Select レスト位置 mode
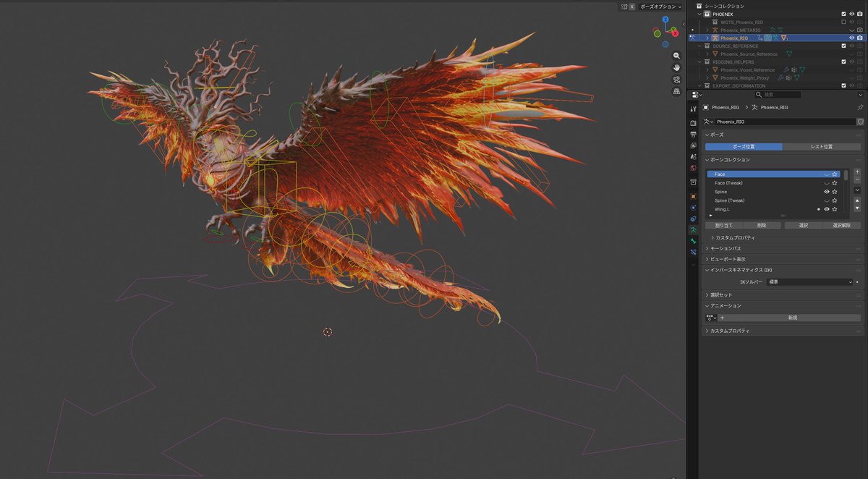The image size is (868, 479). click(x=822, y=147)
